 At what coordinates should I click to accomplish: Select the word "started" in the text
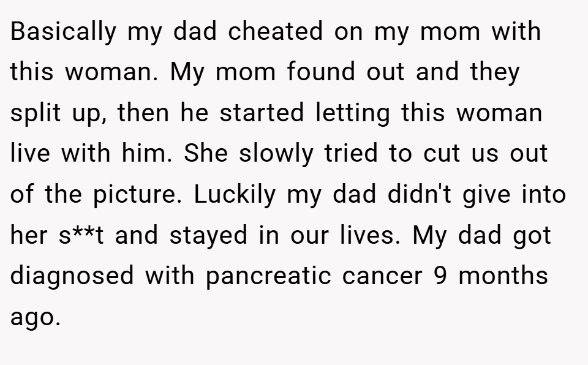point(262,113)
